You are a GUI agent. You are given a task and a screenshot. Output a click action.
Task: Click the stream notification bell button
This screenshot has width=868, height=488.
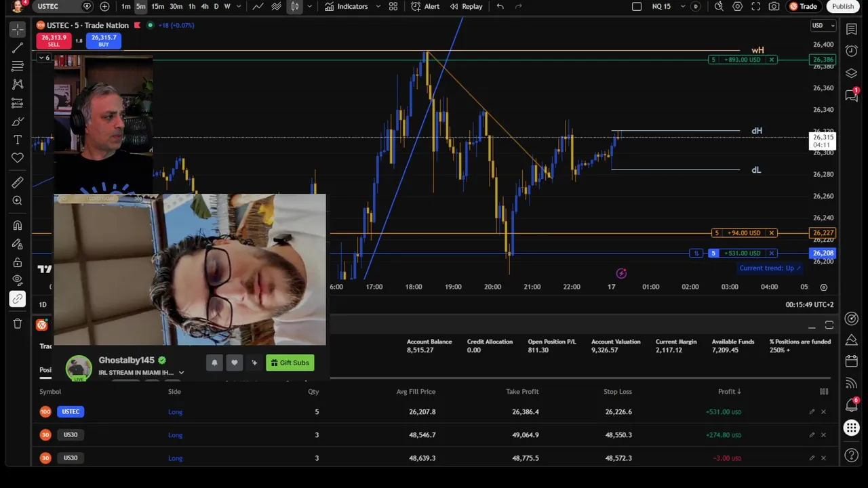214,363
